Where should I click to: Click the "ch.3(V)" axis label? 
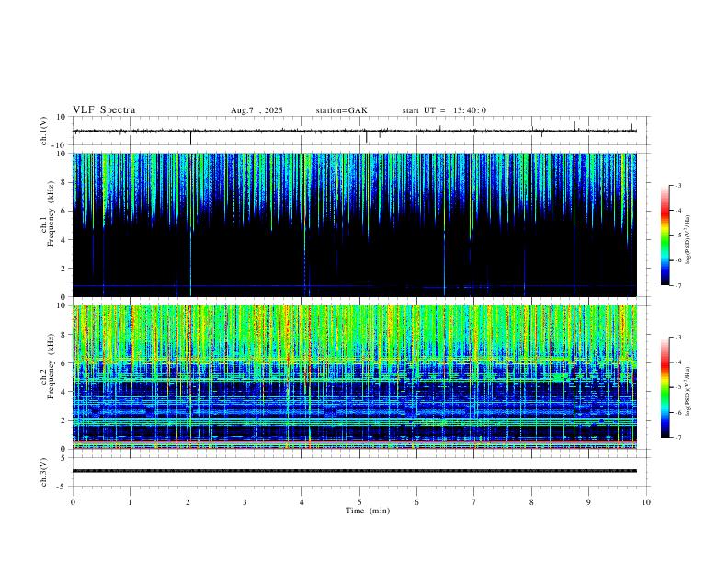point(44,473)
